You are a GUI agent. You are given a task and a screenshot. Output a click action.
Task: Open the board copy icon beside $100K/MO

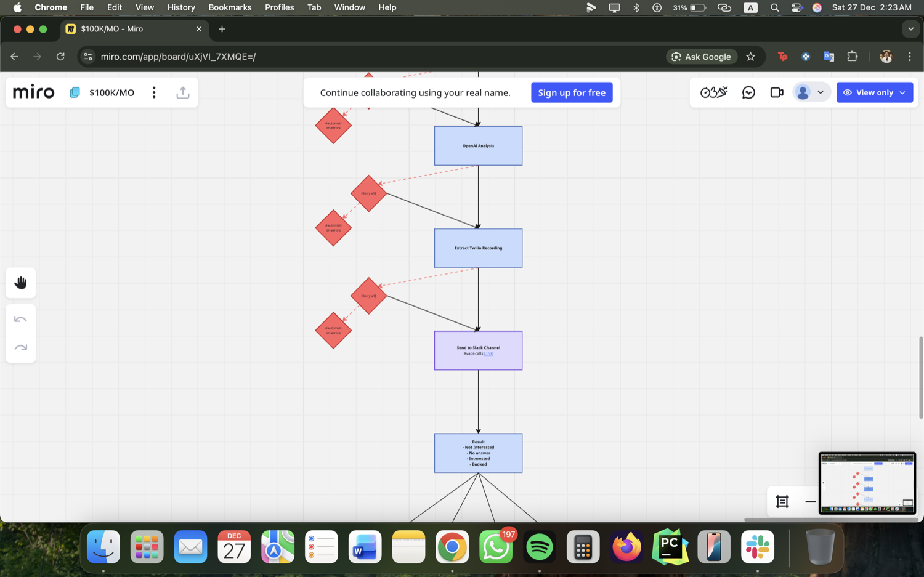pos(75,92)
